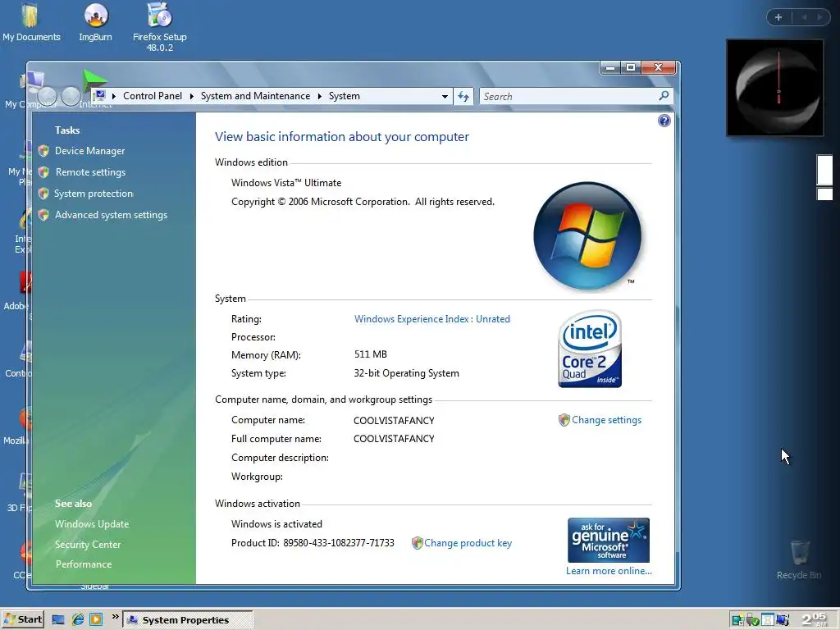Click the shield icon beside Remote settings

coord(44,172)
